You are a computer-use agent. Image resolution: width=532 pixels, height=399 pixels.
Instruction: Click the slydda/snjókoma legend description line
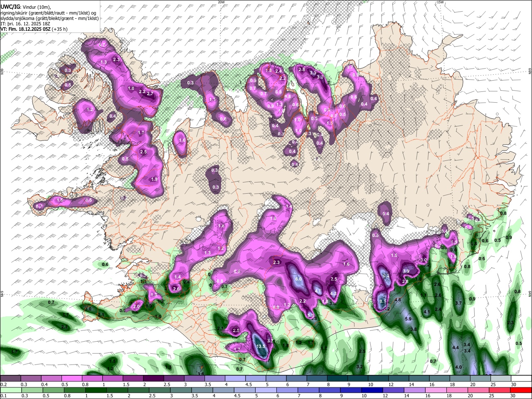(x=49, y=18)
